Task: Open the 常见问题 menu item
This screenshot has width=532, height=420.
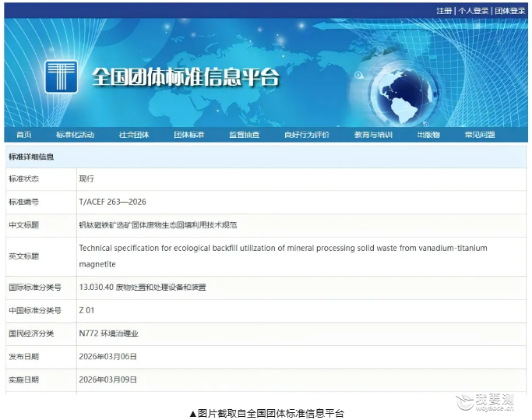Action: (480, 135)
